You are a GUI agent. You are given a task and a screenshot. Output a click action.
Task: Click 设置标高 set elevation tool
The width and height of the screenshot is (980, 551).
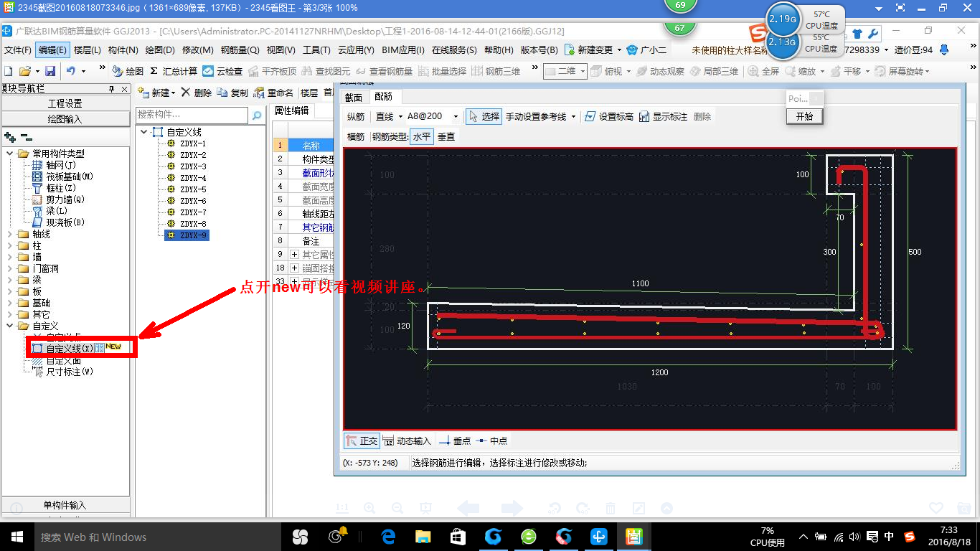coord(609,116)
